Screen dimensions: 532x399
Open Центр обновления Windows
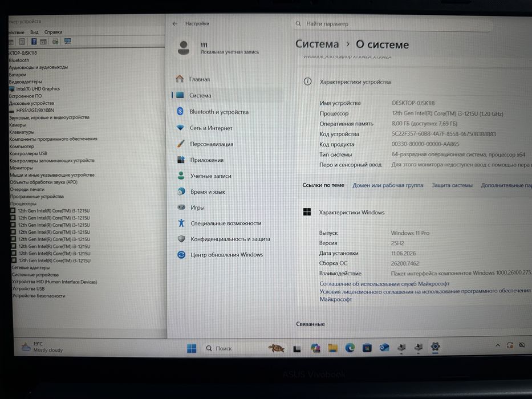(x=228, y=254)
